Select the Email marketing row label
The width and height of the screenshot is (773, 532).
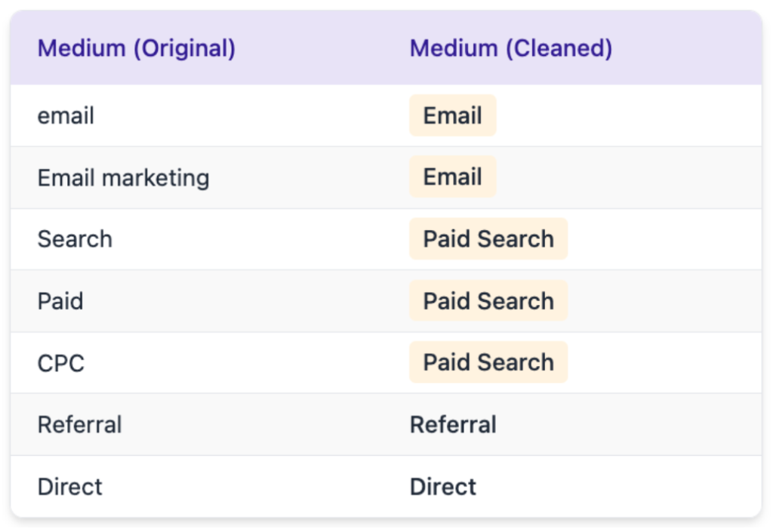tap(123, 177)
